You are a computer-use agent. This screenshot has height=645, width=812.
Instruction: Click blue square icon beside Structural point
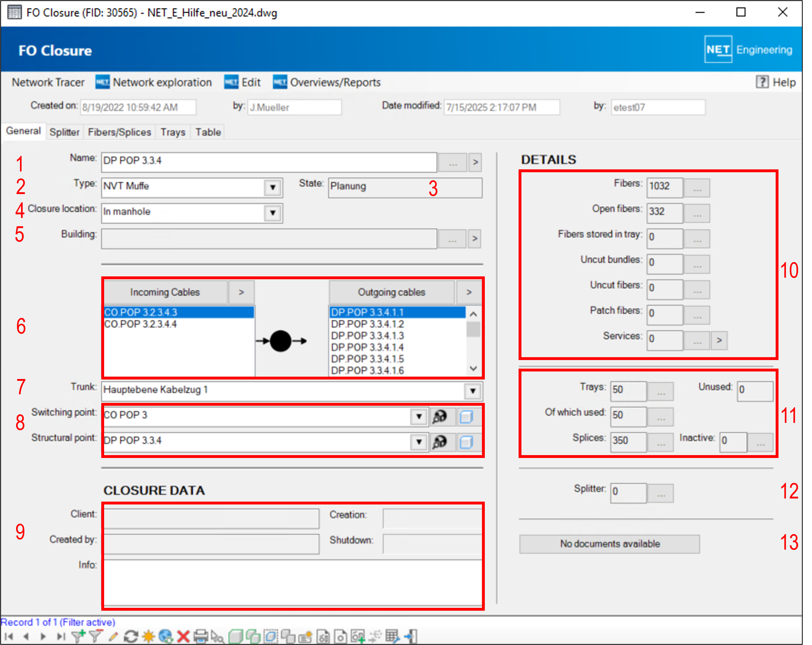(466, 442)
